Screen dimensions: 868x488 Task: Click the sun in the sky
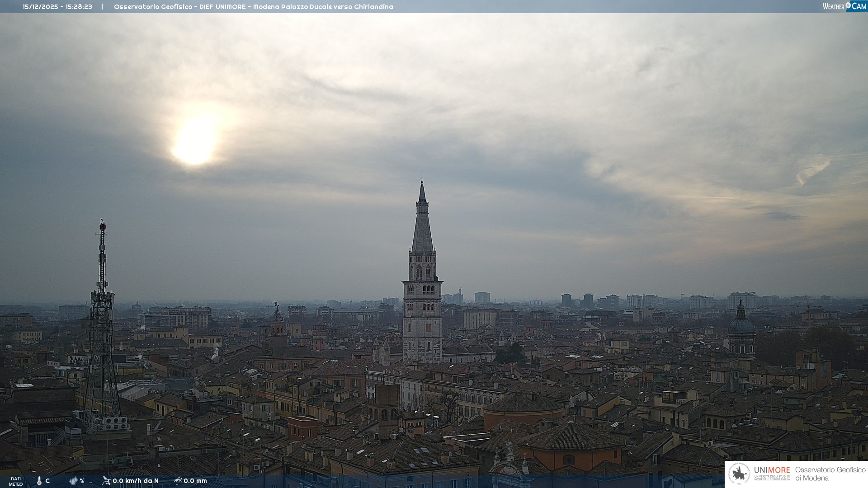tap(194, 141)
